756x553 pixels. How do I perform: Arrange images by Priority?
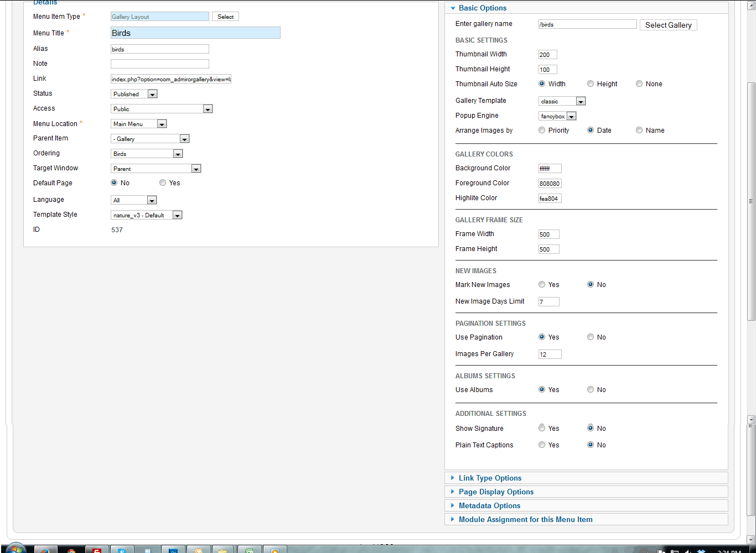coord(542,130)
